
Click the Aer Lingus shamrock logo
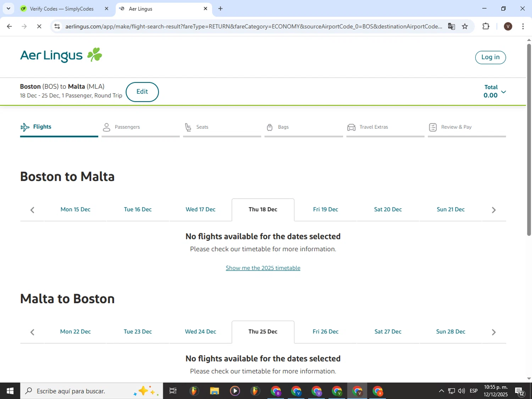pos(61,55)
